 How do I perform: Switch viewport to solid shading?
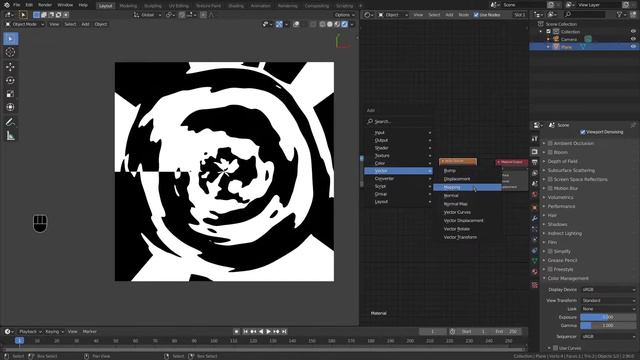330,24
